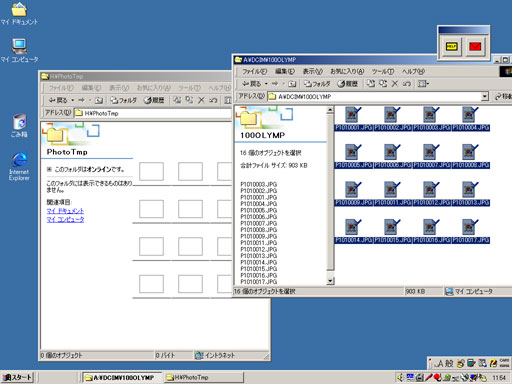512x384 pixels.
Task: Toggle 履歴 history pane in PhotoTmp toolbar
Action: [154, 100]
